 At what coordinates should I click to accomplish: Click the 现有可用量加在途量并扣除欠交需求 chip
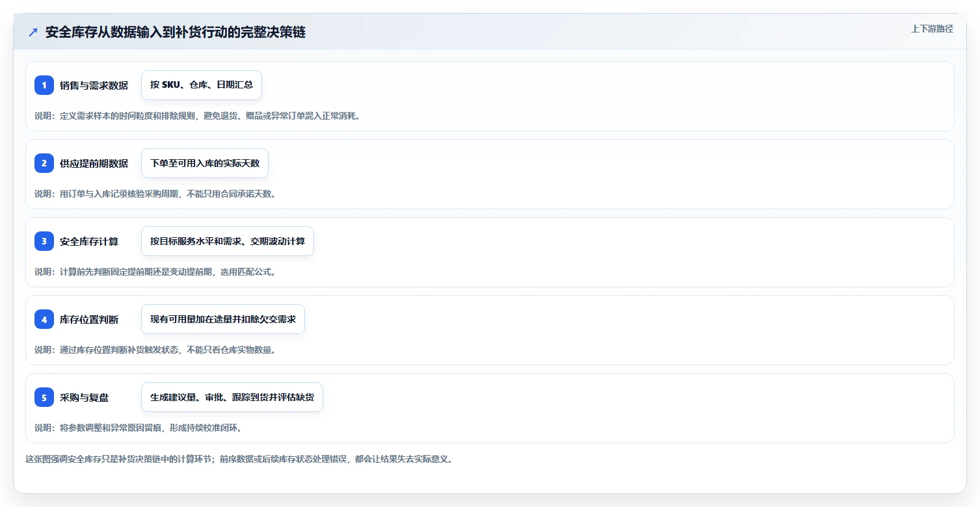223,319
